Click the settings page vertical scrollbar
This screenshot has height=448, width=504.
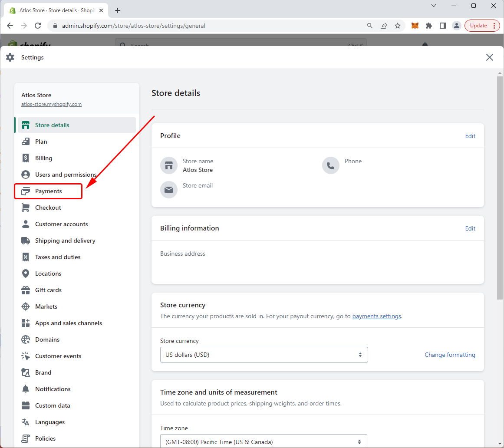[x=500, y=188]
